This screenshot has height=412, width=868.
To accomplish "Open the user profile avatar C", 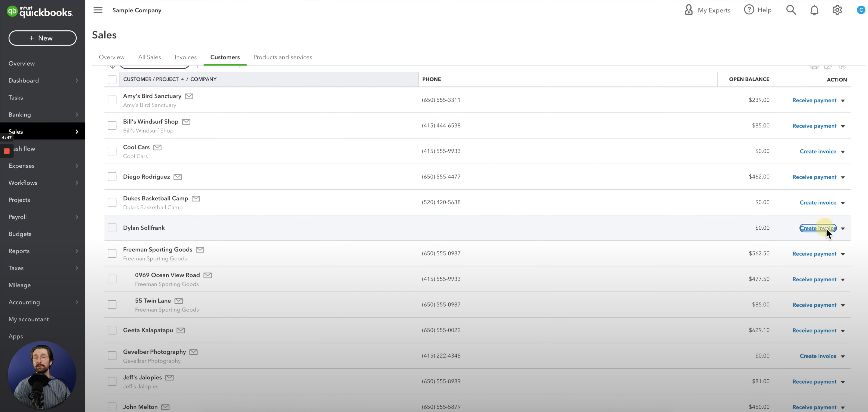I will [x=861, y=10].
